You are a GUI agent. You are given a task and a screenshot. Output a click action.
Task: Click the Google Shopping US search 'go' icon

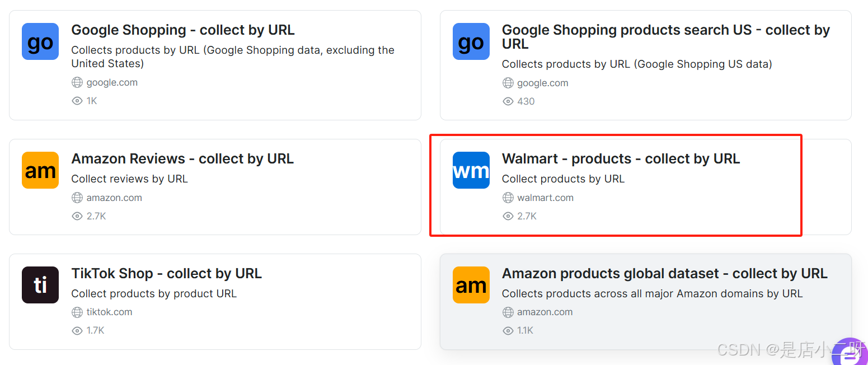[471, 41]
